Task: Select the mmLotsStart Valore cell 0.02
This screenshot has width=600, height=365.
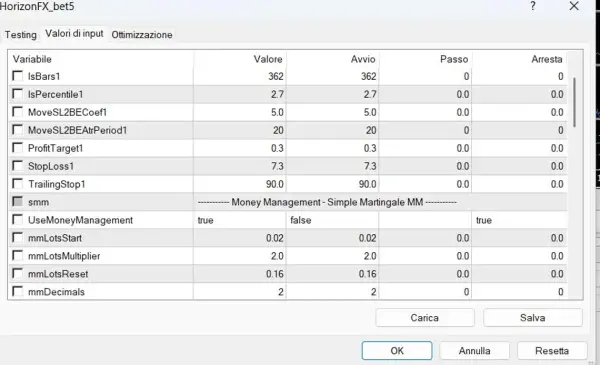Action: [240, 238]
